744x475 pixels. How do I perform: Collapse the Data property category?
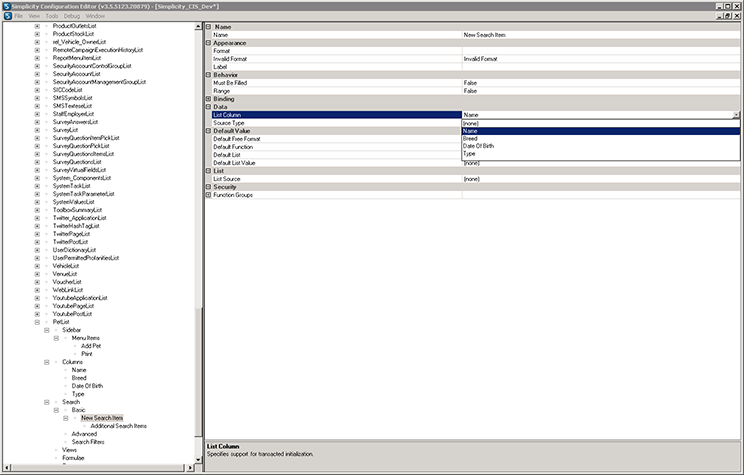click(x=208, y=107)
